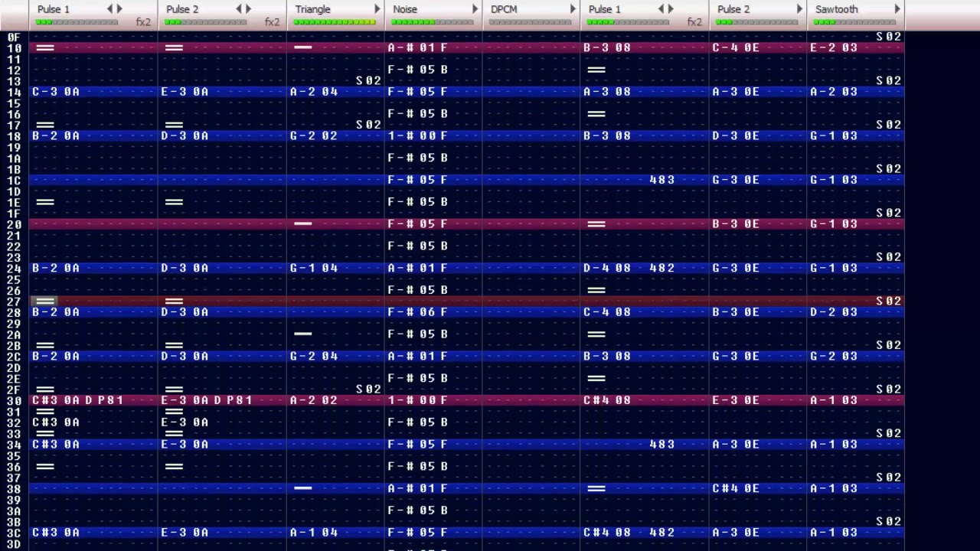
Task: Select highlighted note cut in row 27 Pulse 1
Action: point(45,301)
